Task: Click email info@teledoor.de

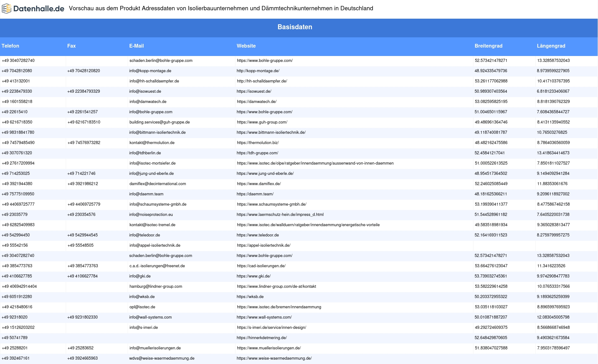Action: [145, 235]
